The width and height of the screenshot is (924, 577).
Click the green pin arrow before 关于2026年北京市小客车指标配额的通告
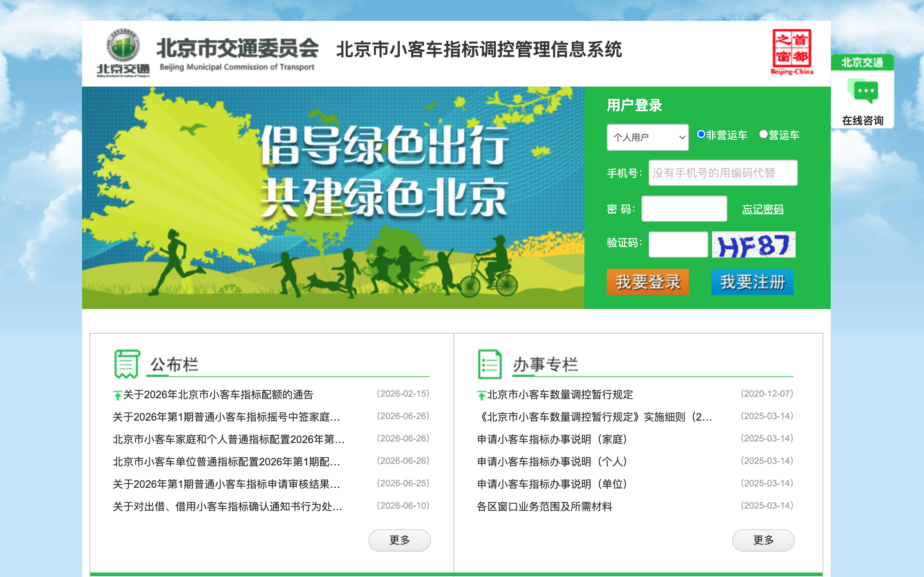click(118, 395)
